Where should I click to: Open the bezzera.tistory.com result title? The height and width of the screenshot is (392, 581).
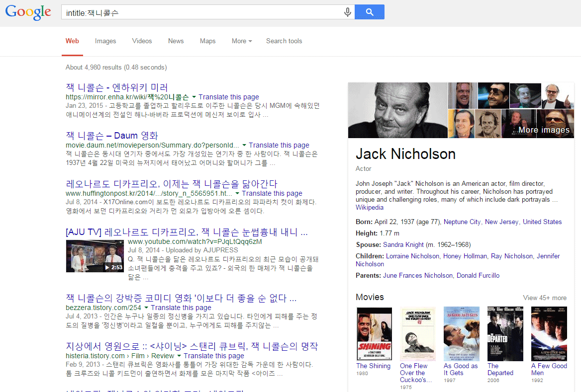[x=181, y=299]
